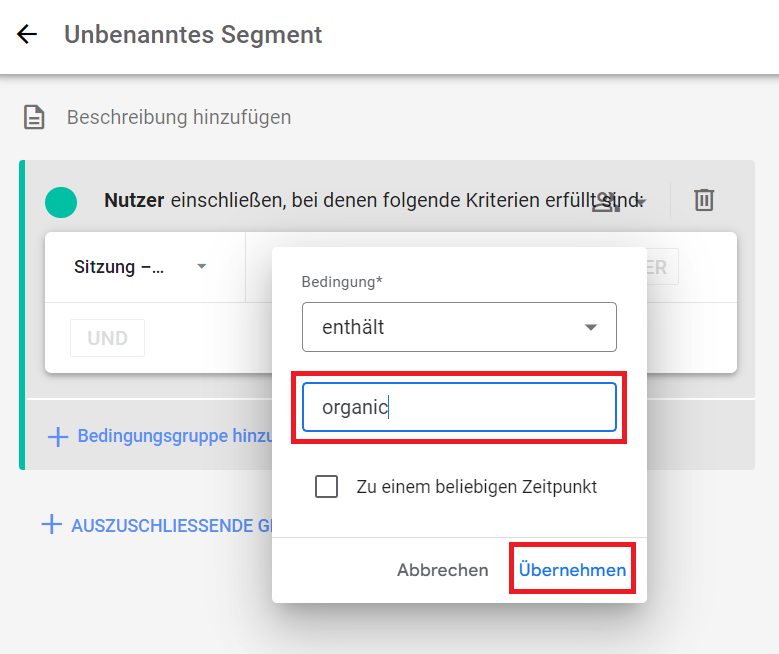Image resolution: width=779 pixels, height=654 pixels.
Task: Click plus icon beside AUSZUSCHLIESSENDE
Action: click(52, 525)
